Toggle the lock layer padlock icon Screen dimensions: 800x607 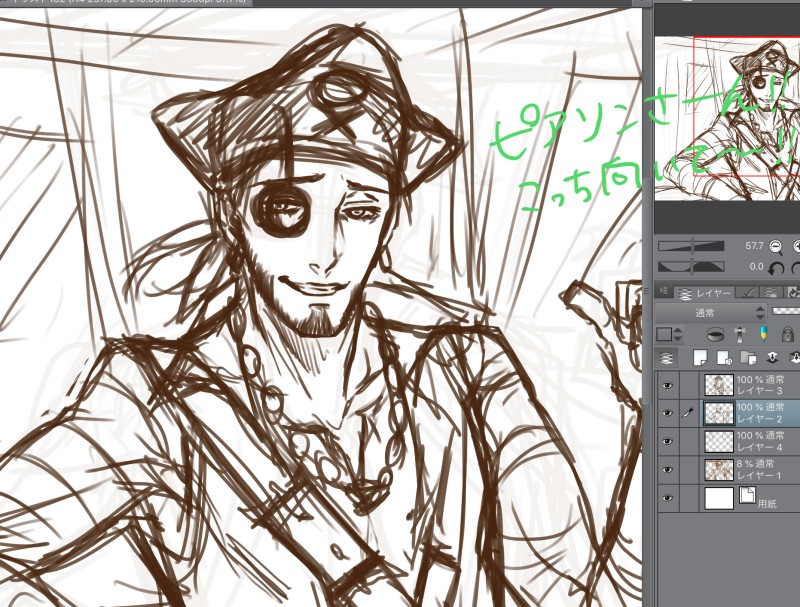pos(787,335)
